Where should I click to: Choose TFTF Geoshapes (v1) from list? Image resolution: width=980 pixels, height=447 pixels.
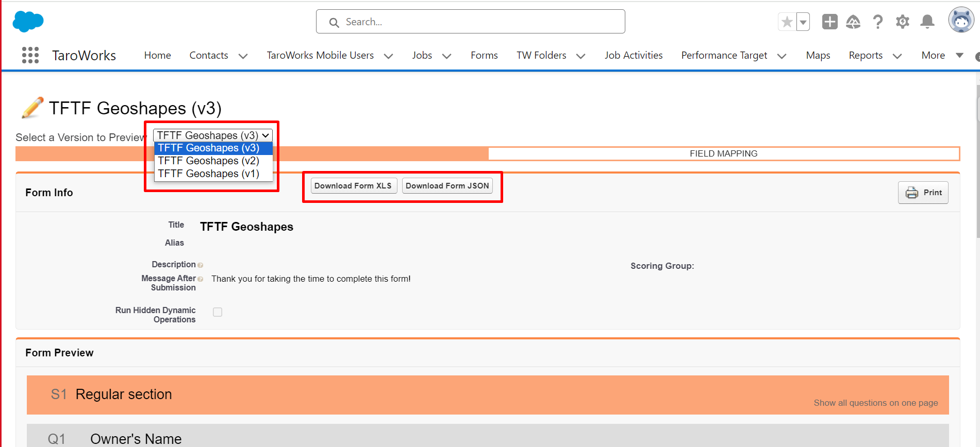(x=209, y=174)
